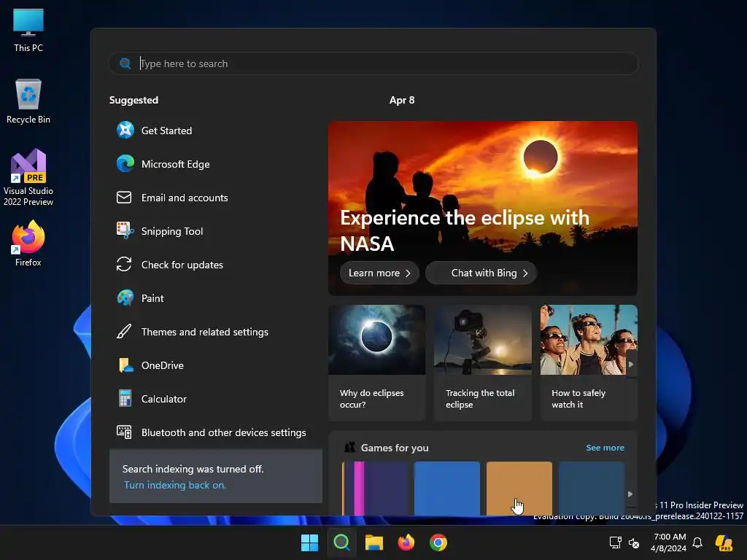Open This PC desktop icon
The image size is (747, 560).
[x=28, y=30]
